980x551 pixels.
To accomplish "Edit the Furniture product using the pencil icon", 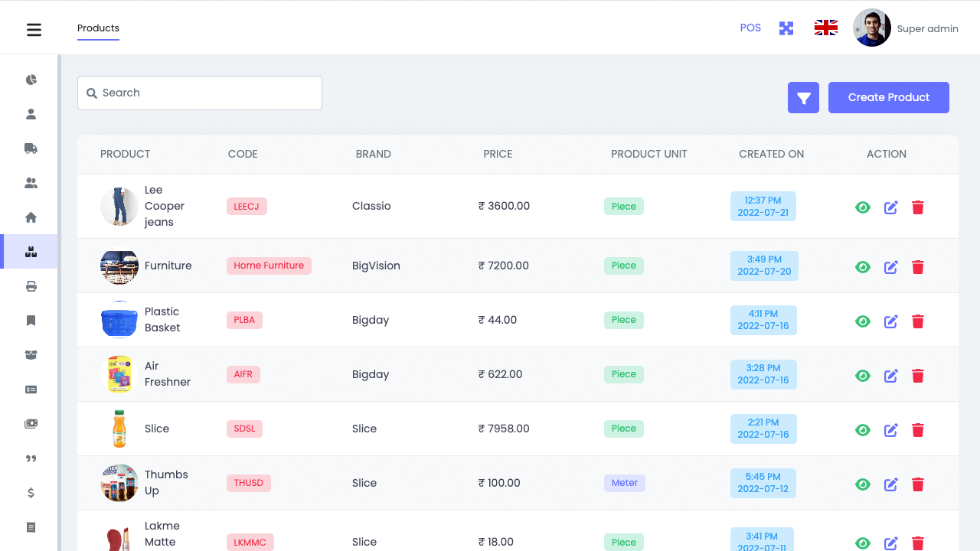I will [x=890, y=266].
